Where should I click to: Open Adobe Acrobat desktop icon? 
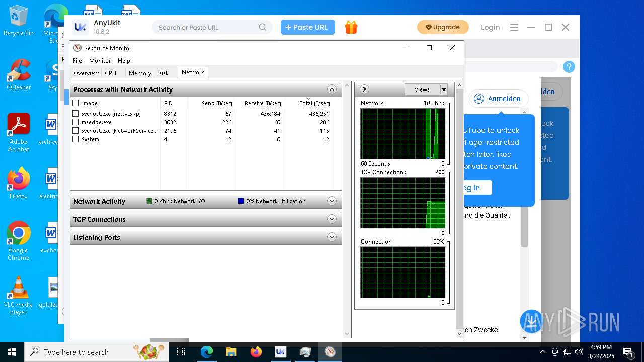[19, 132]
